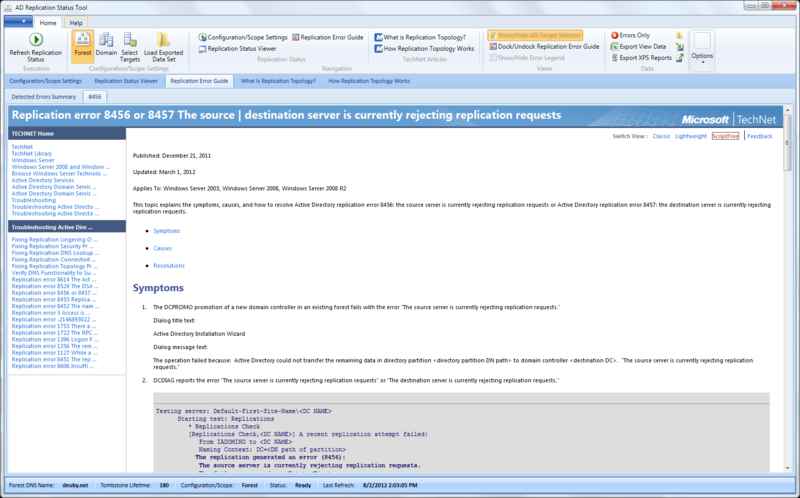800x498 pixels.
Task: Open Configuration/Scope Settings from the ribbon
Action: tap(243, 37)
